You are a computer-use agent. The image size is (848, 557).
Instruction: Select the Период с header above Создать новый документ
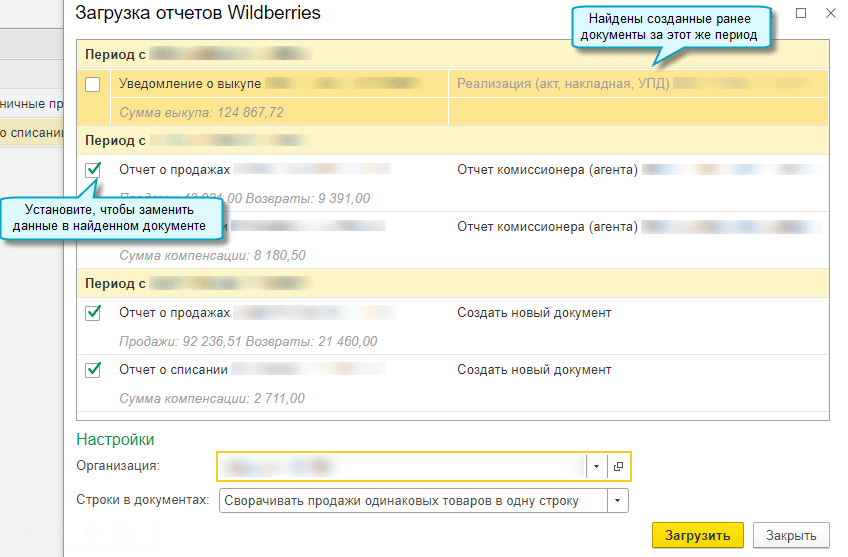[x=453, y=283]
